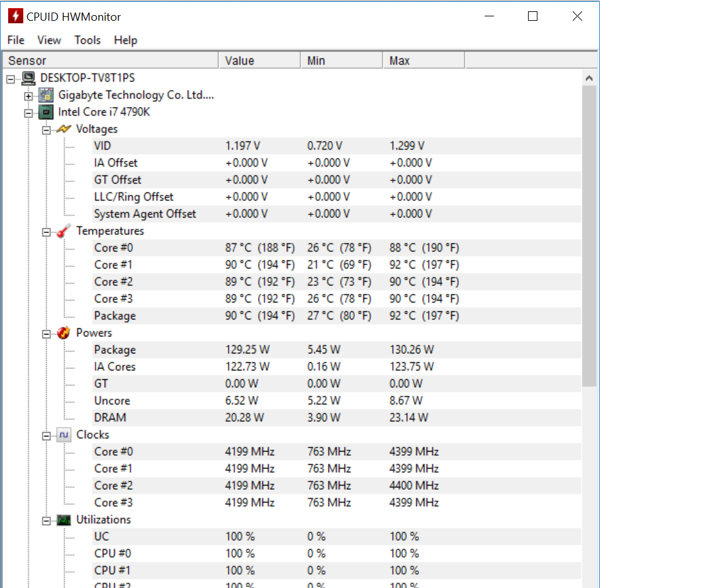This screenshot has height=588, width=725.
Task: Select Core #0 temperature row
Action: [x=337, y=248]
